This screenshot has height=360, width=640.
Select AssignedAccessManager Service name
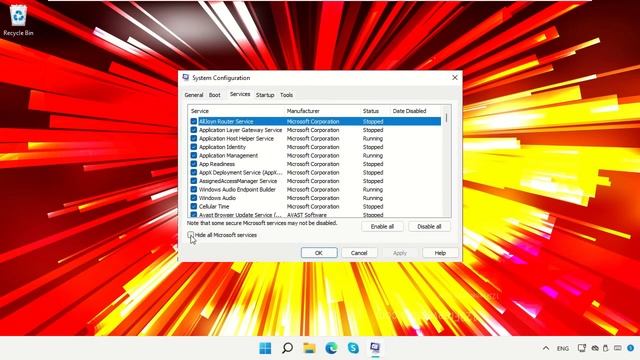click(x=238, y=181)
